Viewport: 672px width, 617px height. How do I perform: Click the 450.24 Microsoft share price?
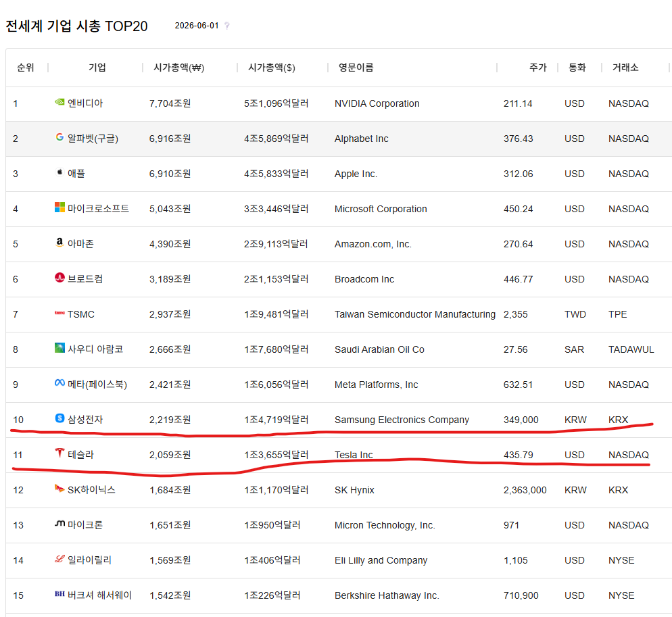tap(518, 209)
